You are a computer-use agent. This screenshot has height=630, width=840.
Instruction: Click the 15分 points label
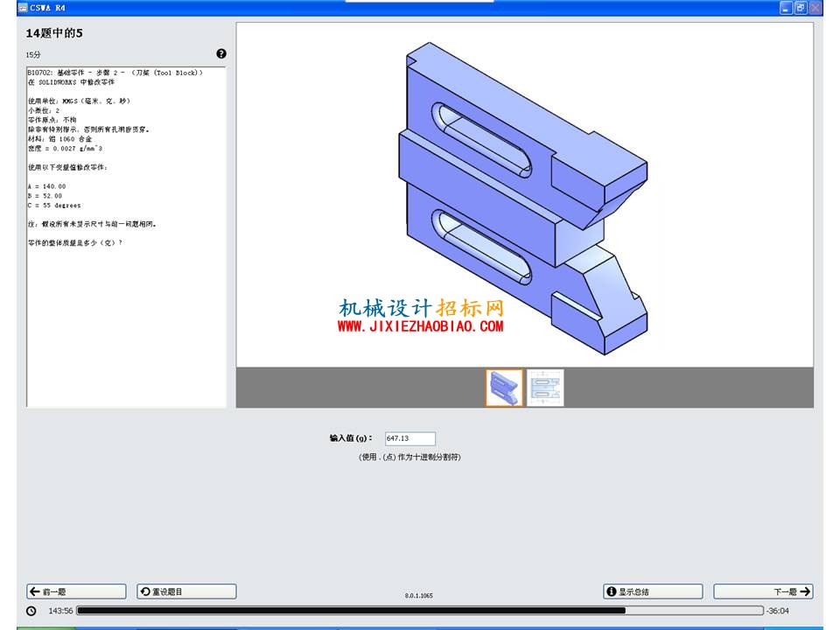33,54
